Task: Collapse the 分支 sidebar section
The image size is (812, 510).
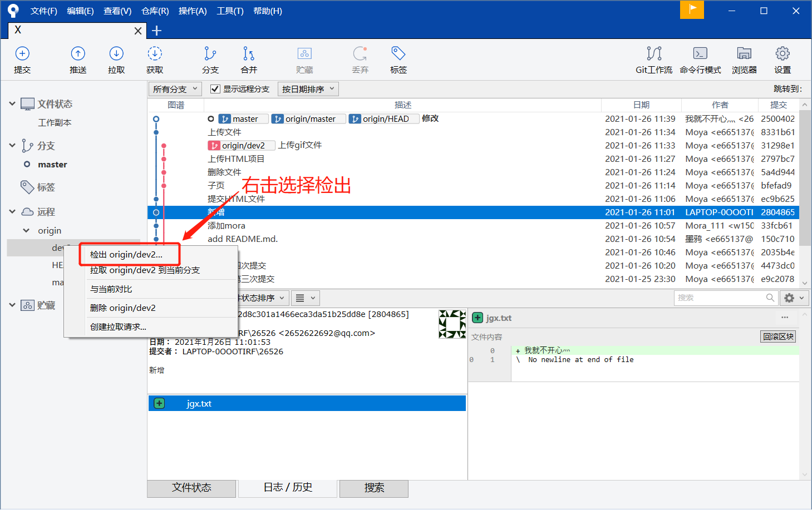Action: coord(12,145)
